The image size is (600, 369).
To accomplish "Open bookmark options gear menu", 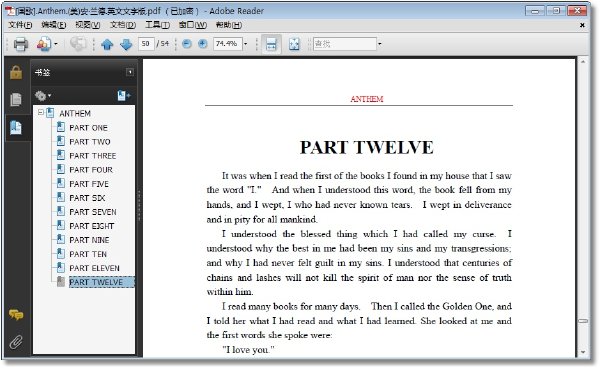I will pos(42,96).
